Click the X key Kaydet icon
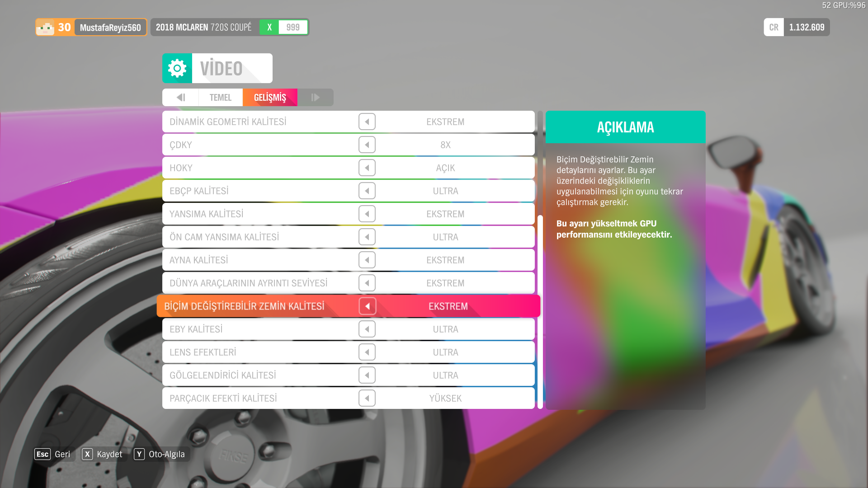The image size is (868, 488). click(87, 454)
